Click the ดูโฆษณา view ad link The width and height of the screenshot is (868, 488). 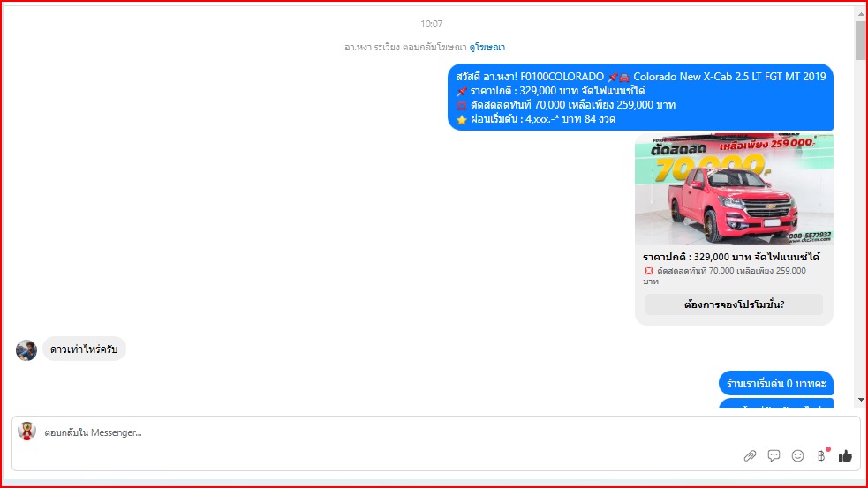point(487,48)
